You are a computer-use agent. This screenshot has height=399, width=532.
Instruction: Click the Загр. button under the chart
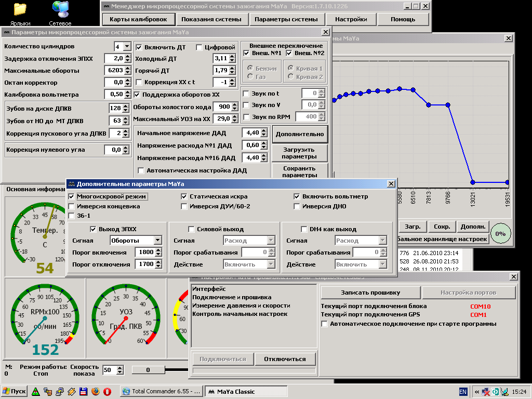click(413, 227)
